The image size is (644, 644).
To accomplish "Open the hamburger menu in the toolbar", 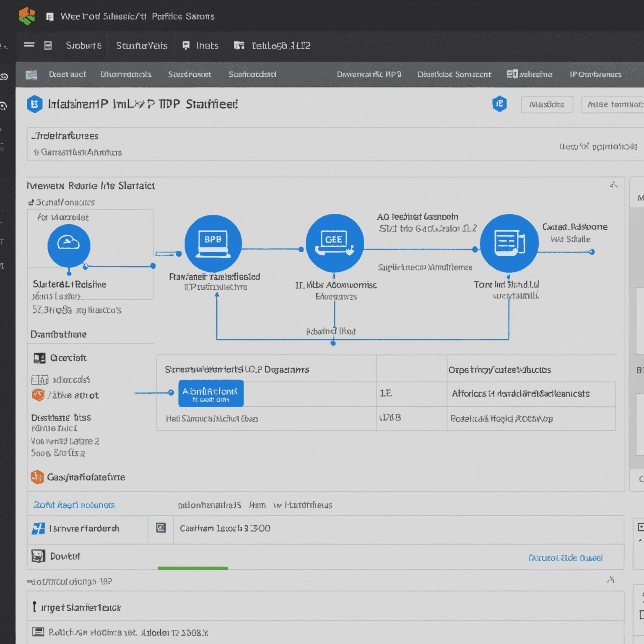I will pos(29,45).
